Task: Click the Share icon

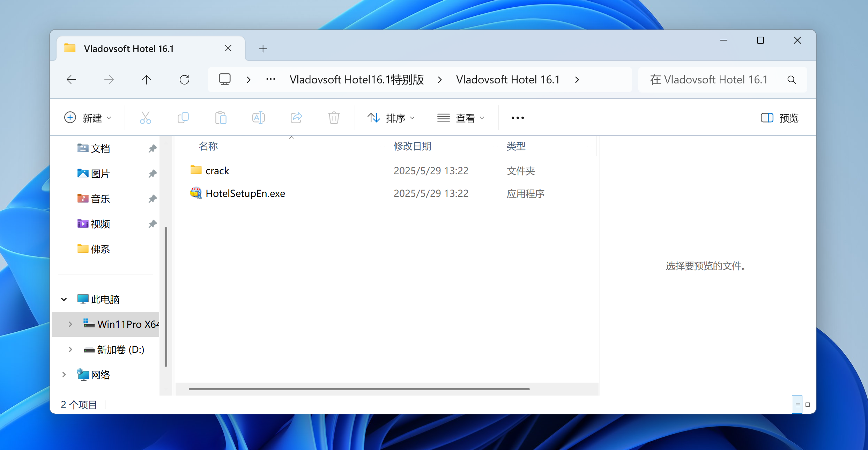Action: tap(296, 118)
